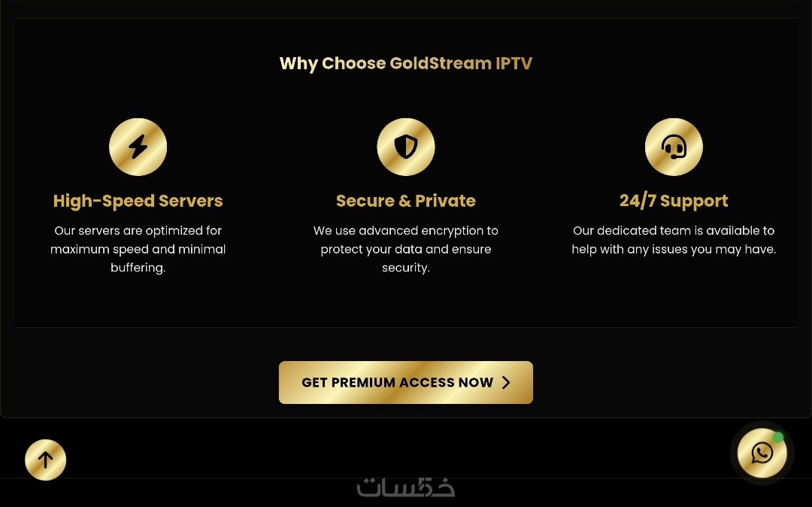812x507 pixels.
Task: Select the Secure & Private heading
Action: coord(406,201)
